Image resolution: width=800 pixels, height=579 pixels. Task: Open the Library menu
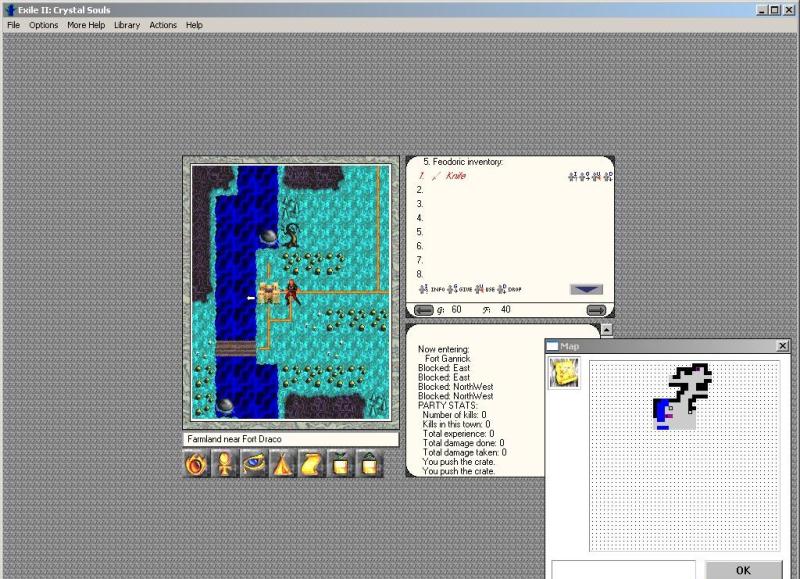pos(127,25)
